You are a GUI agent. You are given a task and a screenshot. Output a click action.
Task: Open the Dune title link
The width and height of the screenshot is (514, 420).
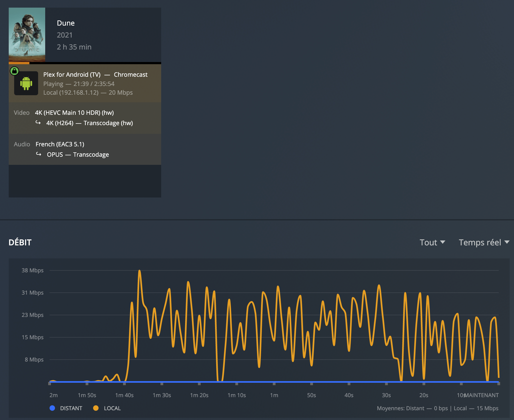(66, 23)
